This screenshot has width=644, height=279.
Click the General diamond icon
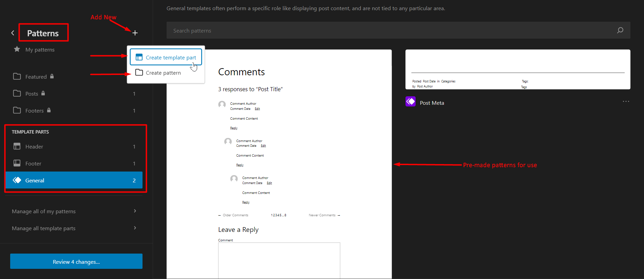[x=17, y=180]
